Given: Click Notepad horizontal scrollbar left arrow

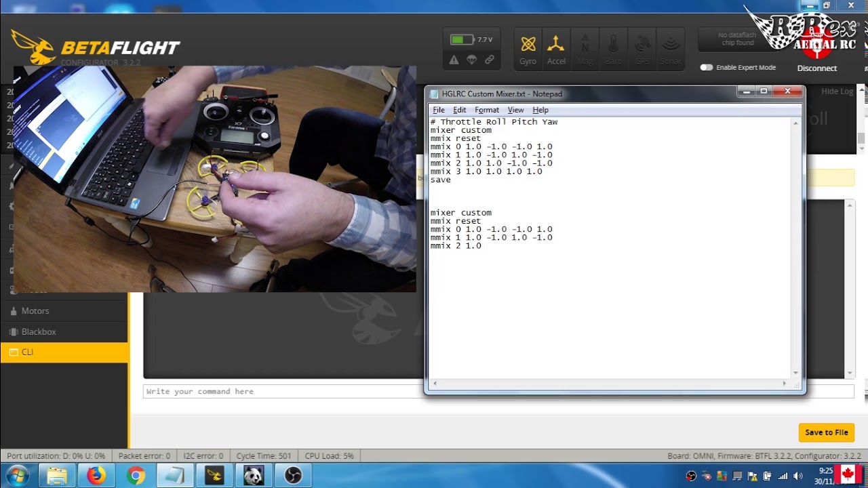Looking at the screenshot, I should tap(434, 384).
